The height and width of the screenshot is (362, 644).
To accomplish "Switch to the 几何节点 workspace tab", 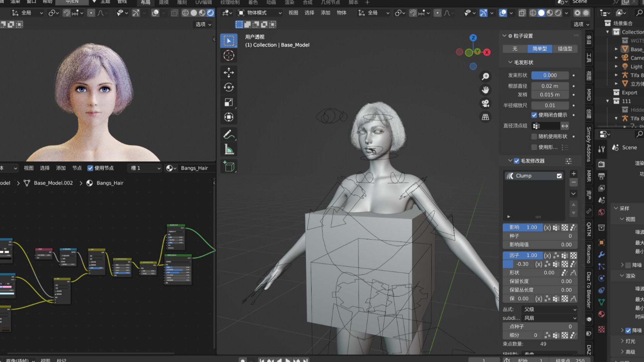I will coord(330,2).
